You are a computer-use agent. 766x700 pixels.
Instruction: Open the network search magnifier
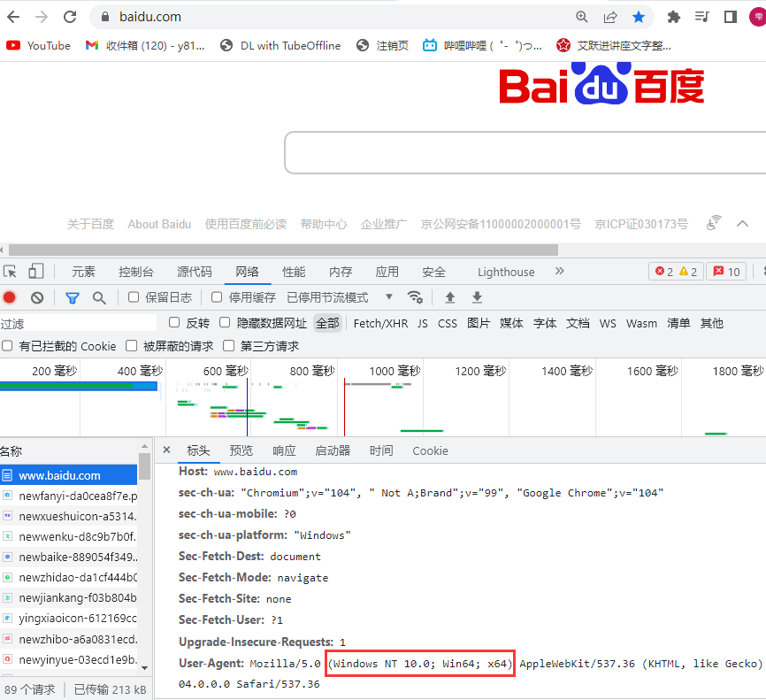(x=99, y=297)
